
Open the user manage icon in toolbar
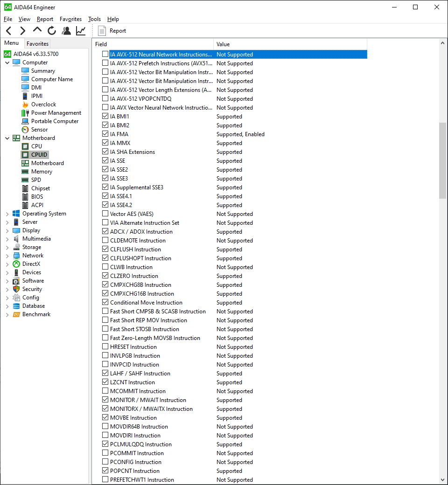click(66, 31)
